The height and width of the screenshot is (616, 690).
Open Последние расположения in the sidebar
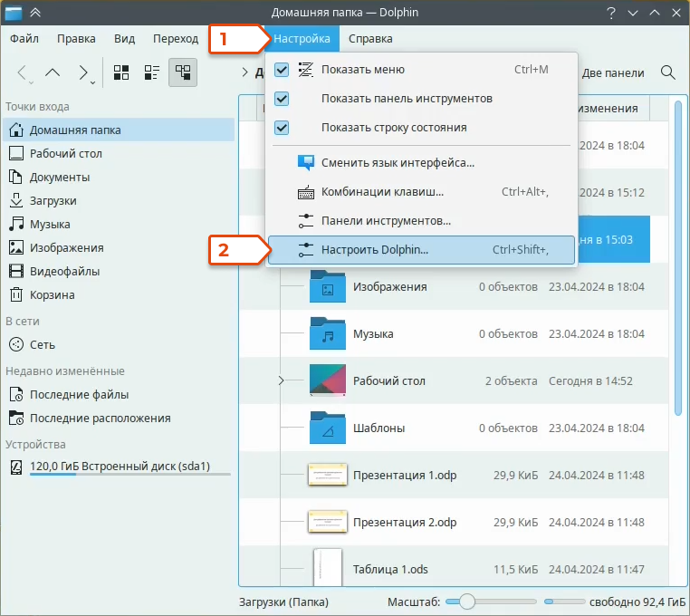coord(119,419)
